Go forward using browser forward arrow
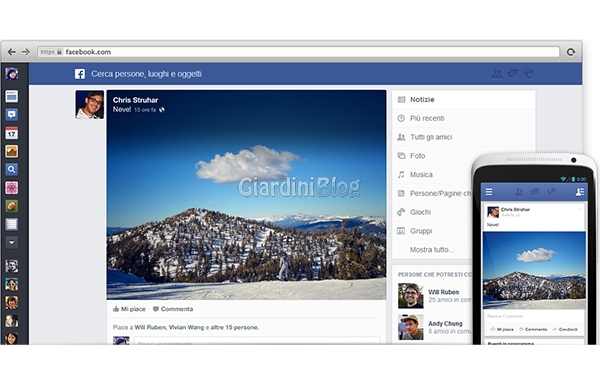The height and width of the screenshot is (373, 600). 26,52
